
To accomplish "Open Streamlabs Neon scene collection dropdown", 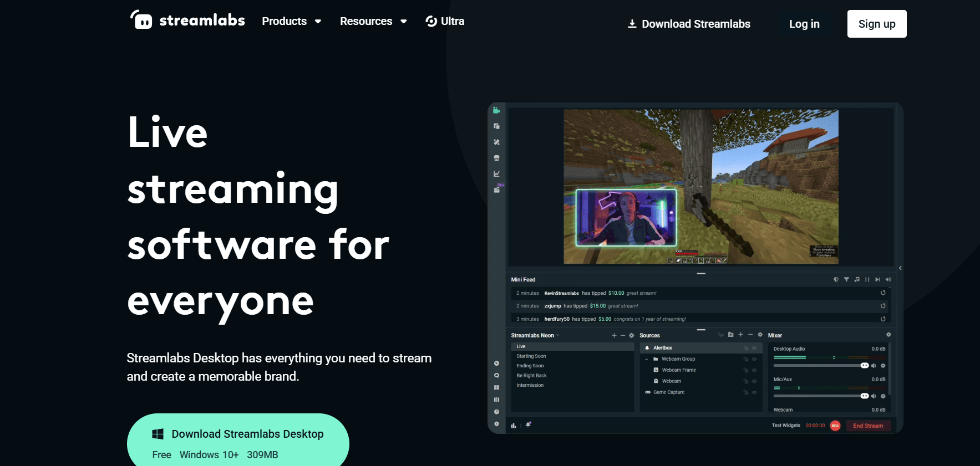I will click(x=535, y=335).
